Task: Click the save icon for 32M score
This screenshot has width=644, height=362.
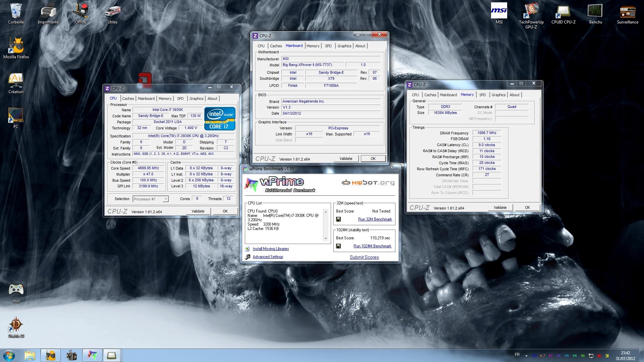Action: pyautogui.click(x=338, y=219)
